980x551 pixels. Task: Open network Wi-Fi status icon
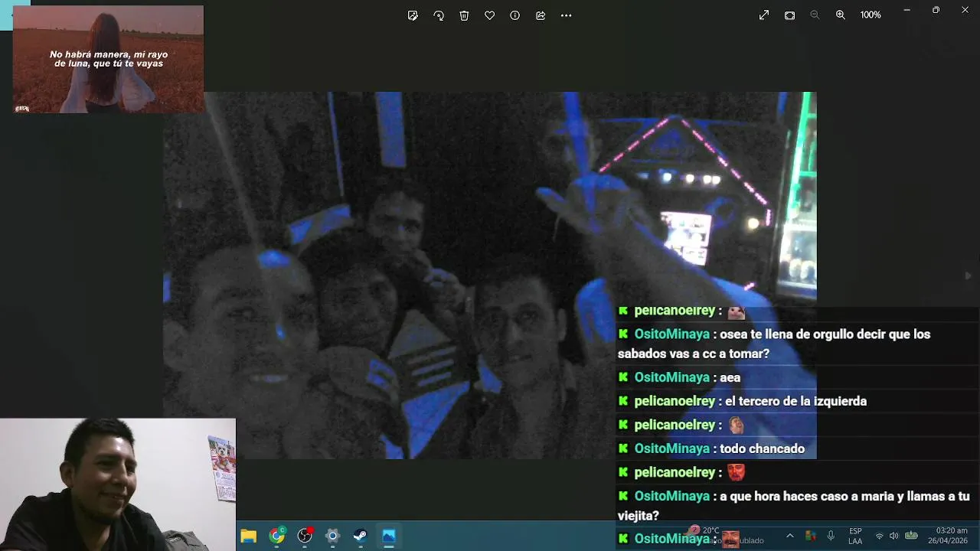pos(879,536)
